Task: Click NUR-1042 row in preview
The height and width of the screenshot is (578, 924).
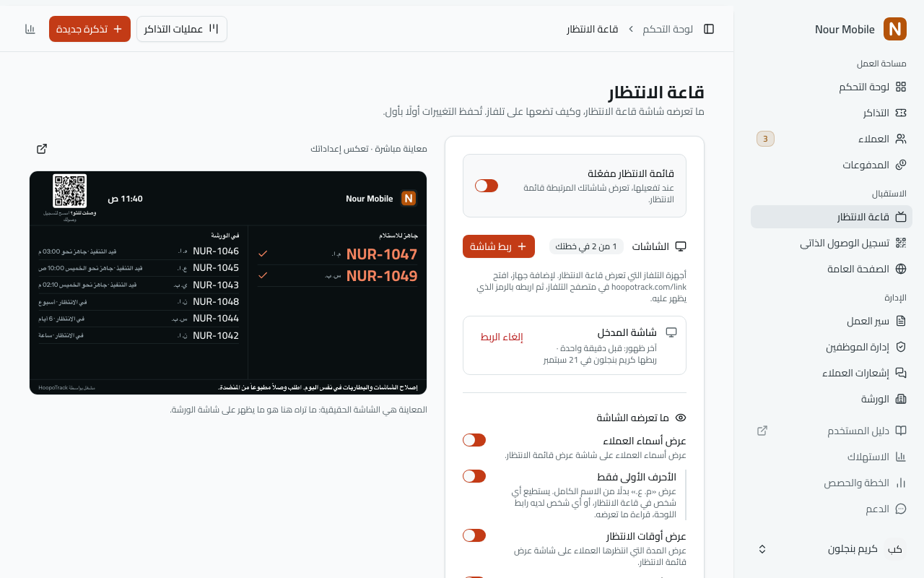Action: [139, 335]
